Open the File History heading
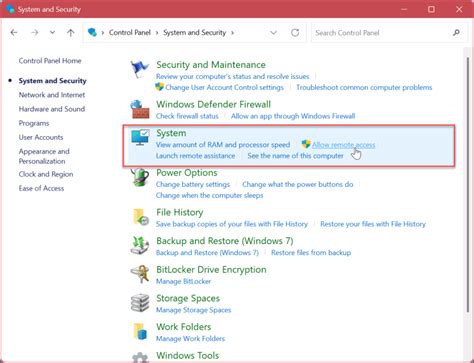474x363 pixels. point(180,212)
